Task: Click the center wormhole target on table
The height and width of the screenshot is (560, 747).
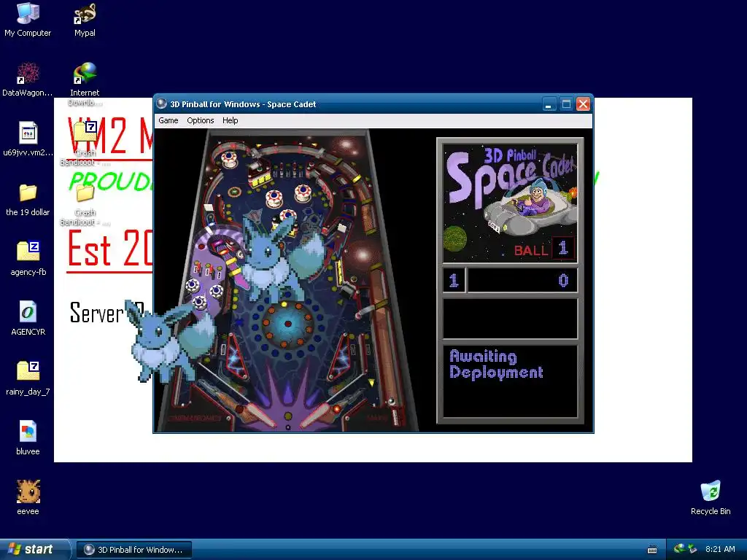Action: click(x=287, y=324)
